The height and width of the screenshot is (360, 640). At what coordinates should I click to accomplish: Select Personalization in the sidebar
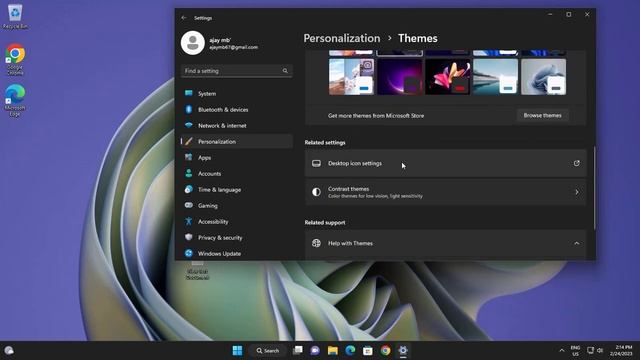pos(236,142)
